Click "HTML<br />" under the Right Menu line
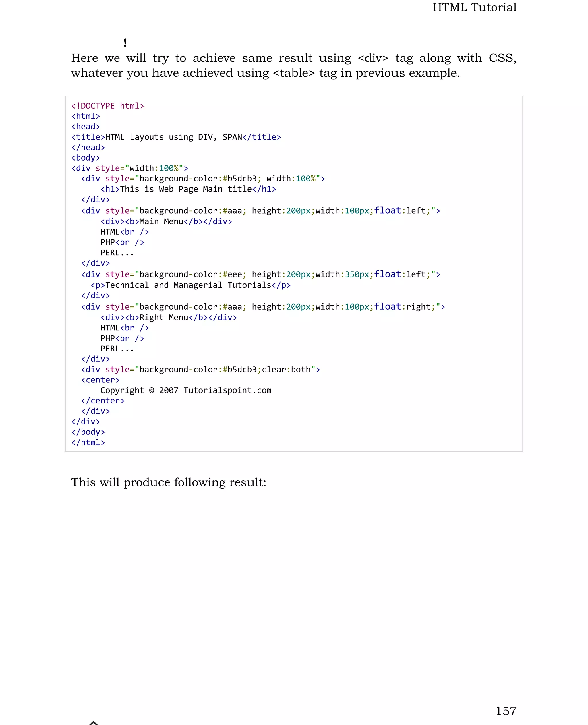The image size is (588, 725). pos(125,328)
